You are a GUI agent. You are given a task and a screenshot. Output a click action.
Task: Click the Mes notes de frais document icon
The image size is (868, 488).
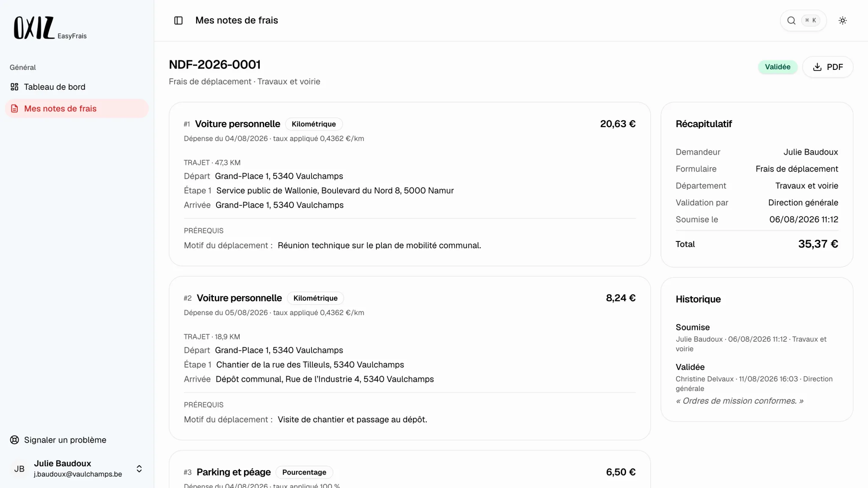tap(14, 108)
